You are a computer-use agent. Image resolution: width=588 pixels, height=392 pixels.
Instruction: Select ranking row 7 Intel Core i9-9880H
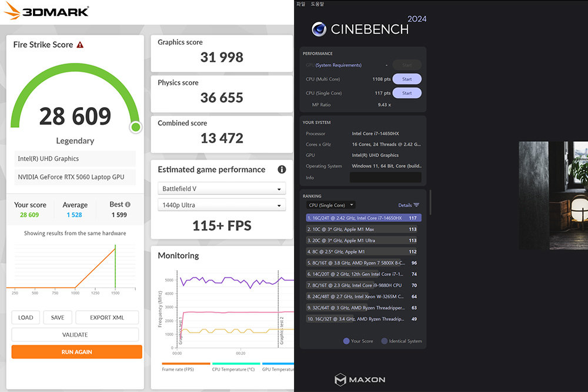[x=363, y=285]
